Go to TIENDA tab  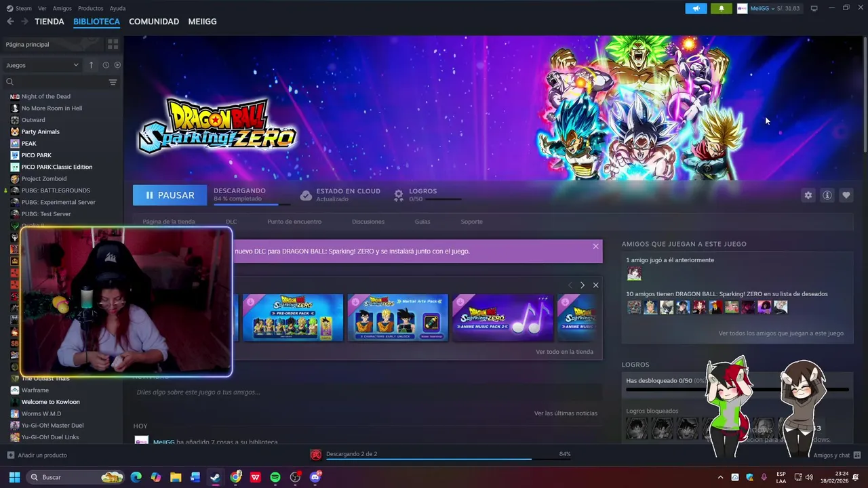point(50,22)
